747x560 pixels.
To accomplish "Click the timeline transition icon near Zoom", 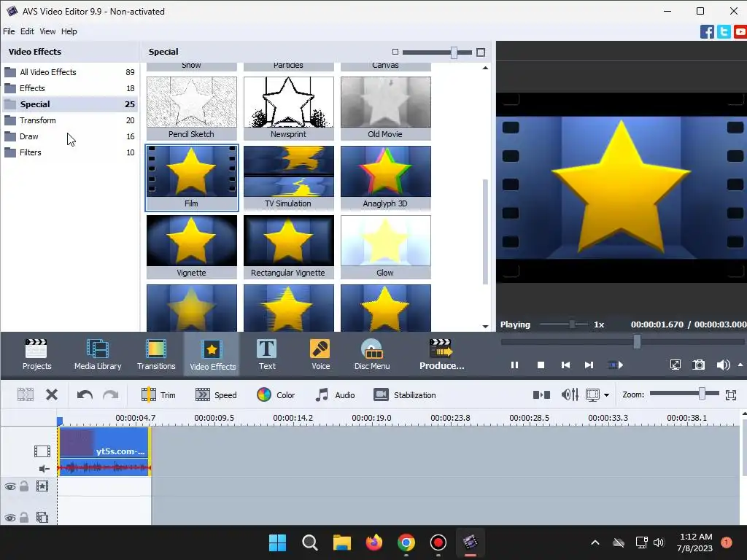I will (541, 394).
